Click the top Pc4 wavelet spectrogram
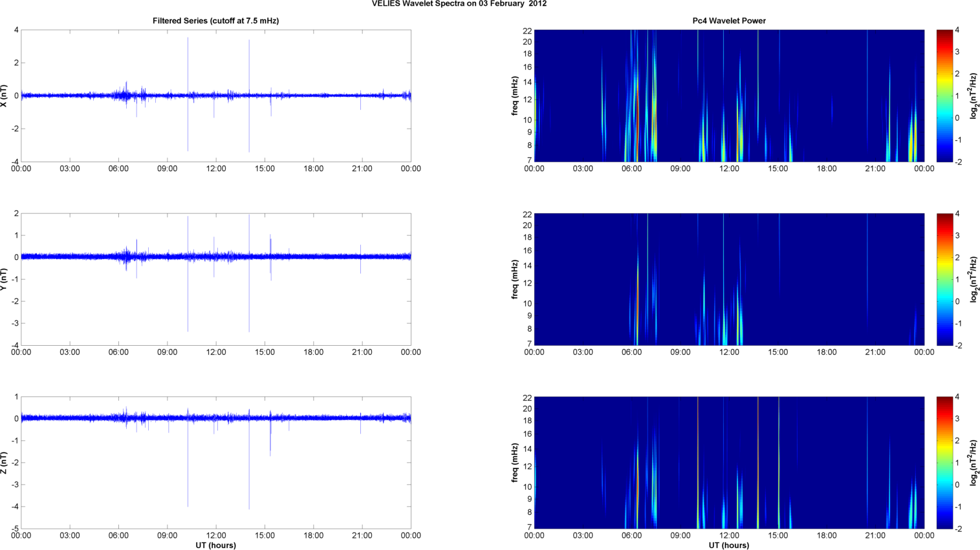980x550 pixels. pos(728,96)
